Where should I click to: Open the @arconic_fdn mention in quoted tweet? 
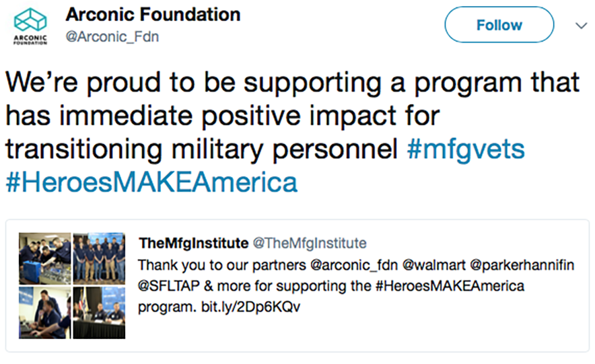[x=353, y=265]
